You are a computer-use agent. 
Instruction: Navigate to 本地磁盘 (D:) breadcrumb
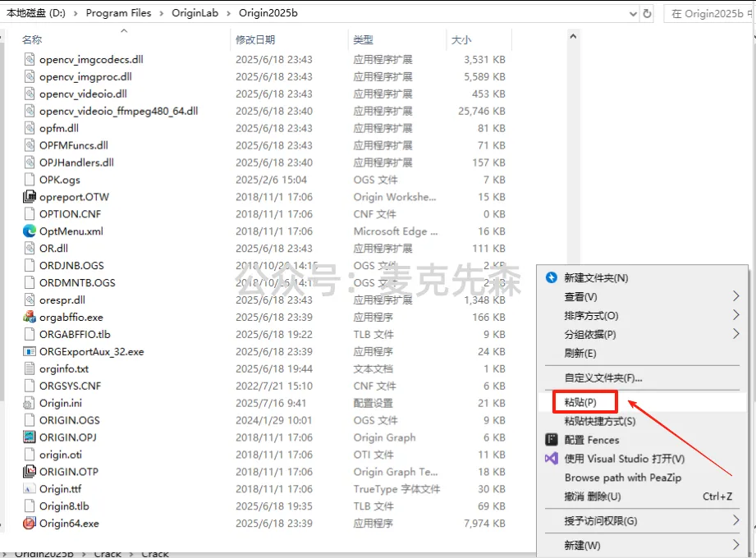35,13
